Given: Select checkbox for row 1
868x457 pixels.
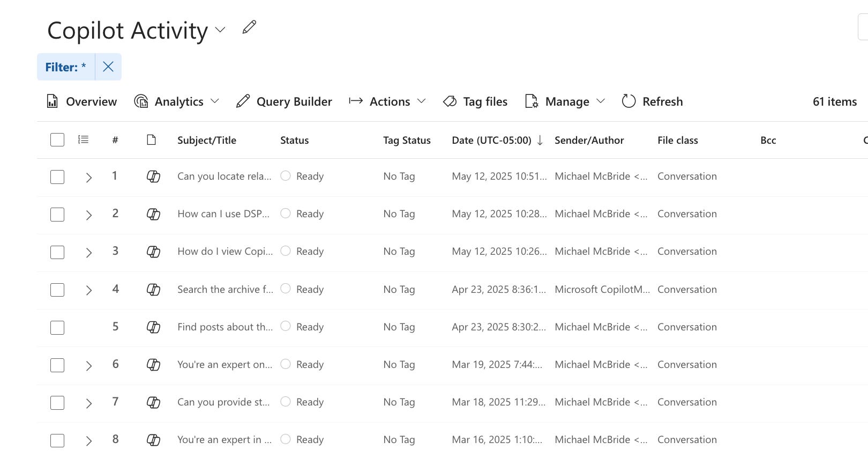Looking at the screenshot, I should (57, 177).
